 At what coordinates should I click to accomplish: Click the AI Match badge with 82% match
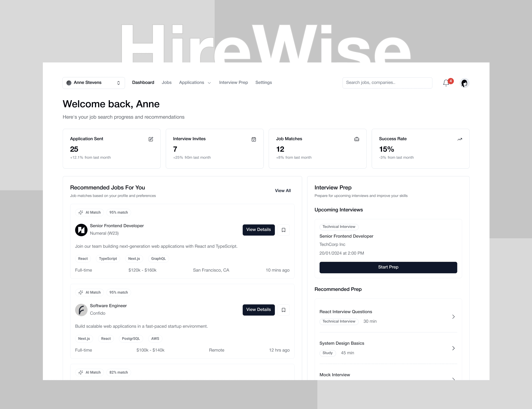(90, 372)
